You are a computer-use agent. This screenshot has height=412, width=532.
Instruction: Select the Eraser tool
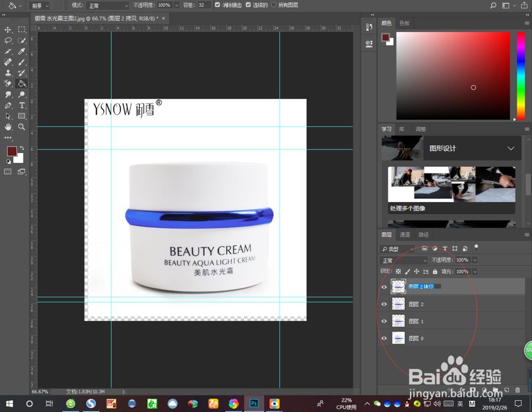click(x=8, y=83)
